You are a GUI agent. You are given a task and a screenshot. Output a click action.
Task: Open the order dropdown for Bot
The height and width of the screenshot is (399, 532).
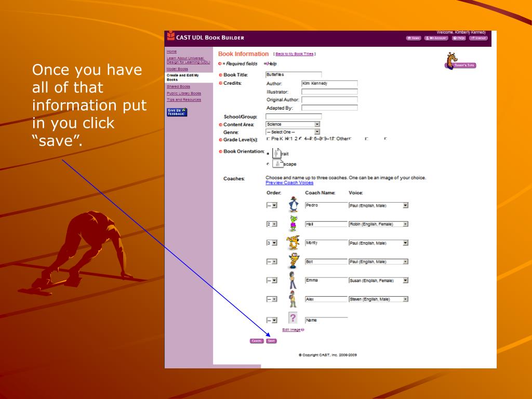coord(272,262)
